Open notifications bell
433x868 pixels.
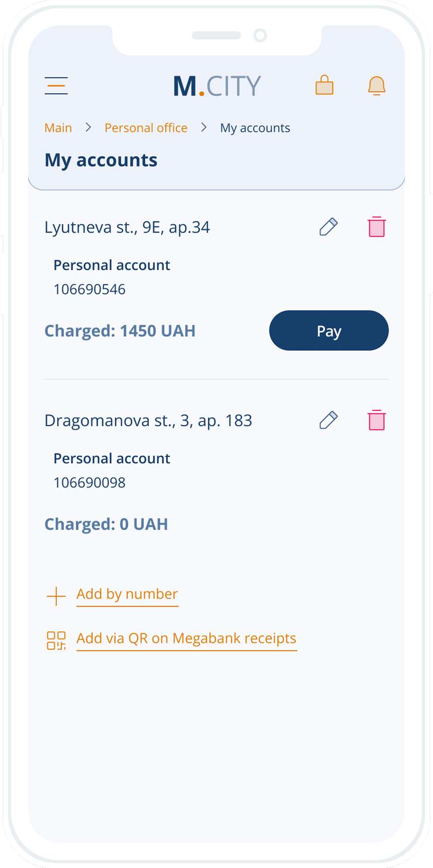click(377, 86)
